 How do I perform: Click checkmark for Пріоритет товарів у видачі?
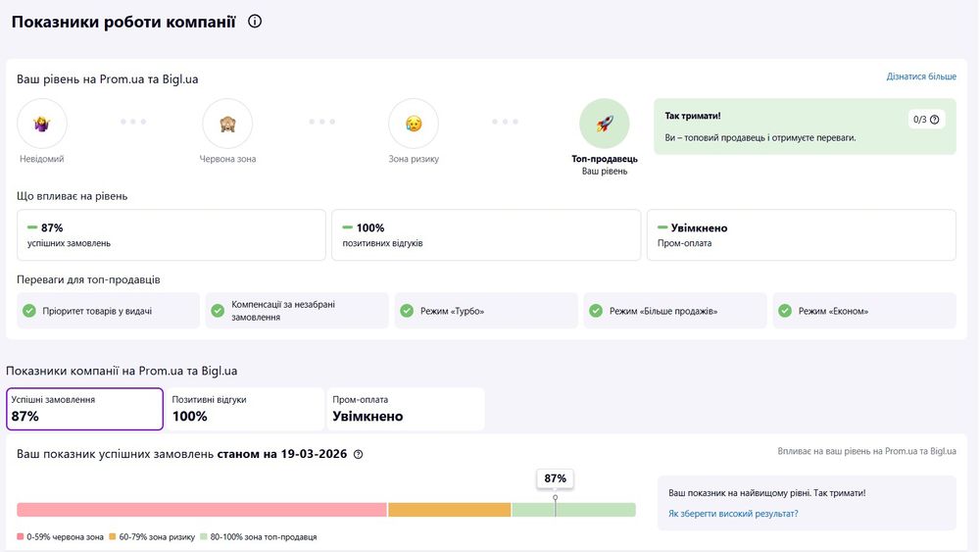tap(28, 311)
